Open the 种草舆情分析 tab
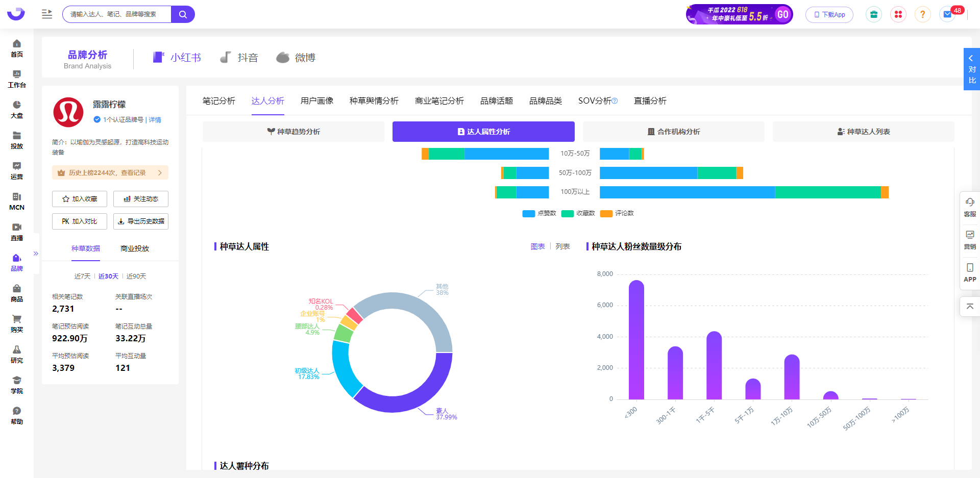The width and height of the screenshot is (980, 478). pos(374,101)
